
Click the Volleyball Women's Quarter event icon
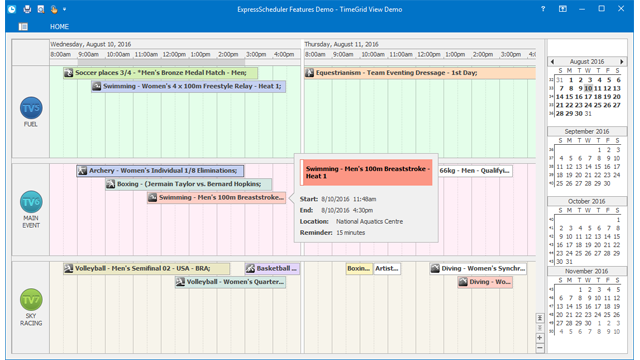(x=180, y=282)
